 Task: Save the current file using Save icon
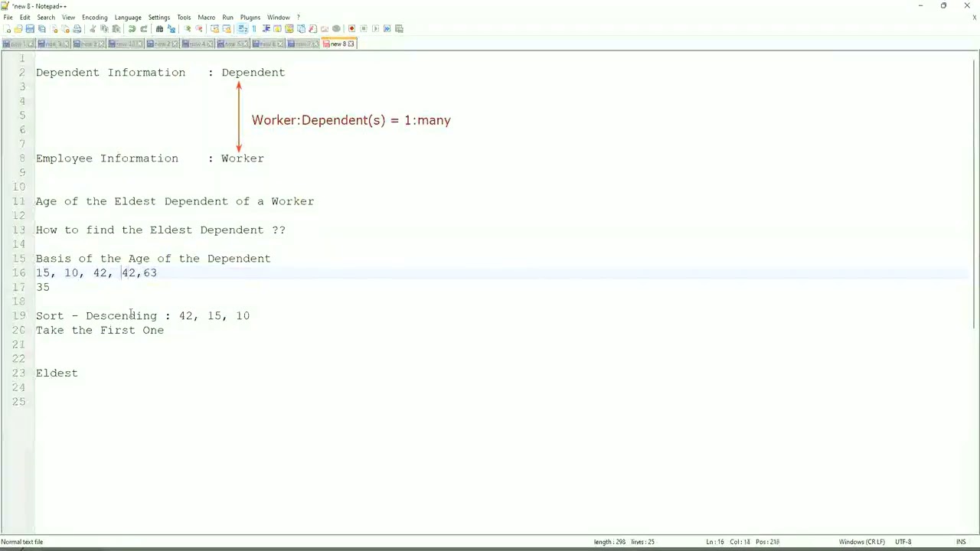click(x=30, y=29)
